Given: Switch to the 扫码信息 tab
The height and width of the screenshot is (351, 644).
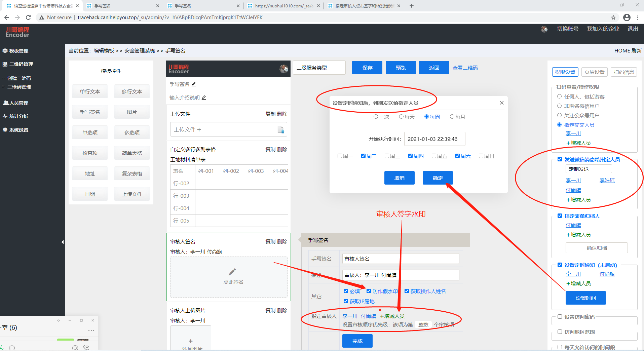Looking at the screenshot, I should (x=624, y=72).
